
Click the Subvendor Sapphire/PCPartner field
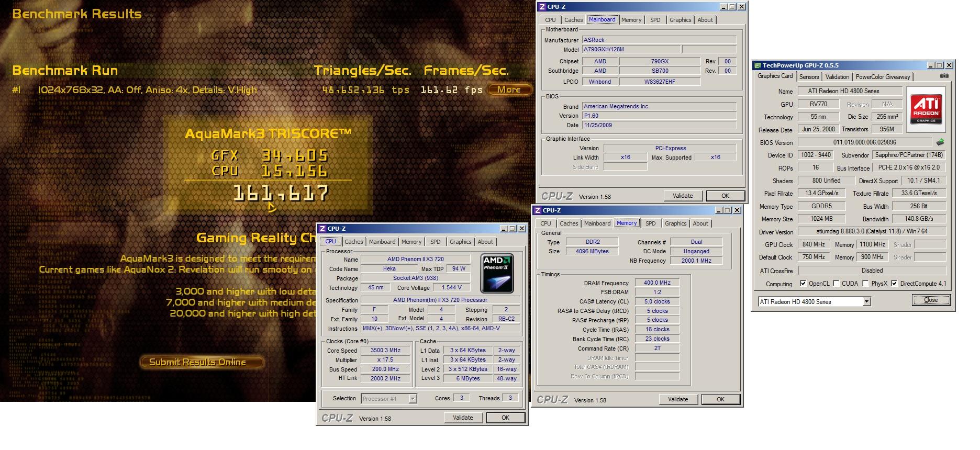click(909, 155)
